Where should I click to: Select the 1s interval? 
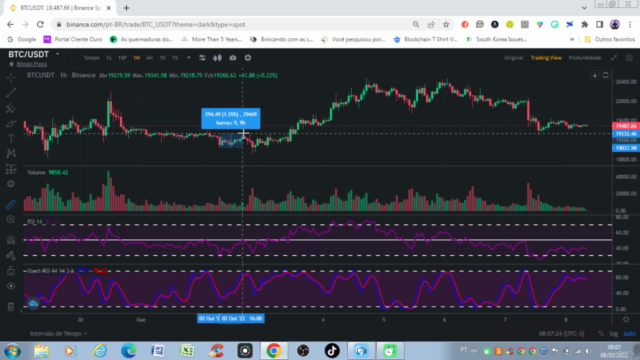[109, 58]
